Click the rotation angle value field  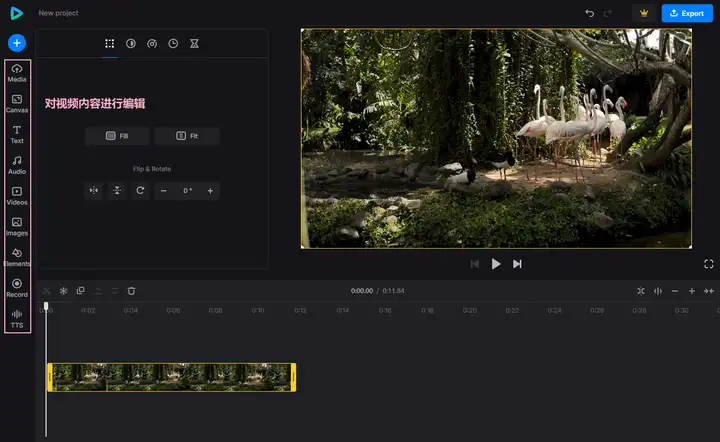coord(187,190)
